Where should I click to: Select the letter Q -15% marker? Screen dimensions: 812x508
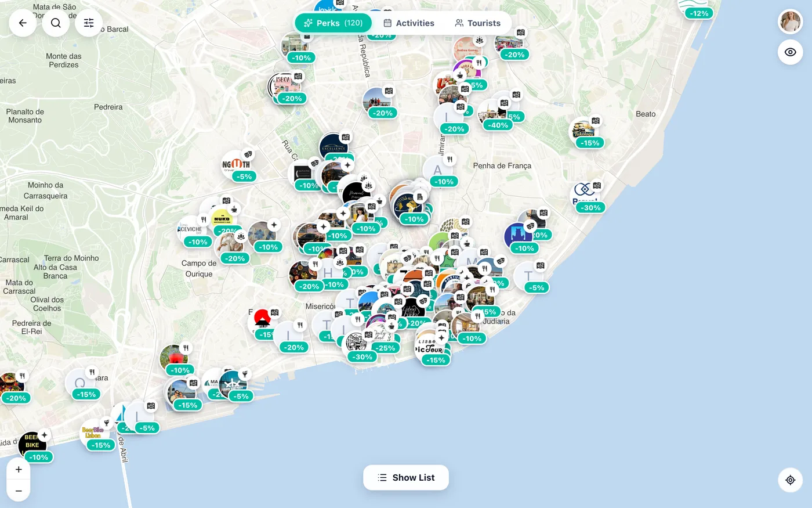(80, 383)
